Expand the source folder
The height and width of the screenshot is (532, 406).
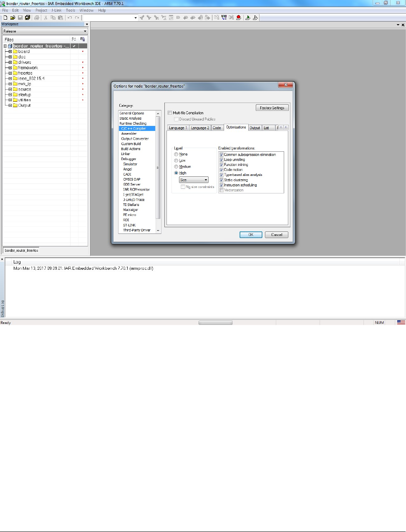pyautogui.click(x=10, y=89)
